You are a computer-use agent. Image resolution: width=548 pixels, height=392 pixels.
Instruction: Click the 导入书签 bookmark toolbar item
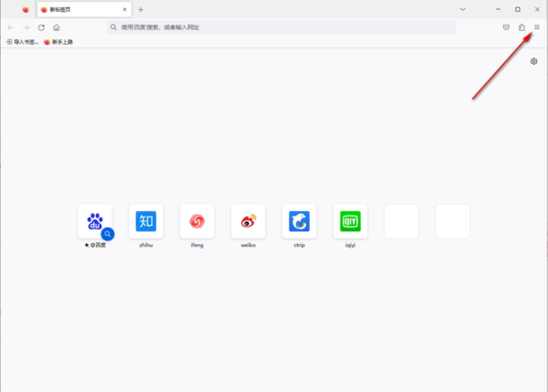[x=23, y=42]
